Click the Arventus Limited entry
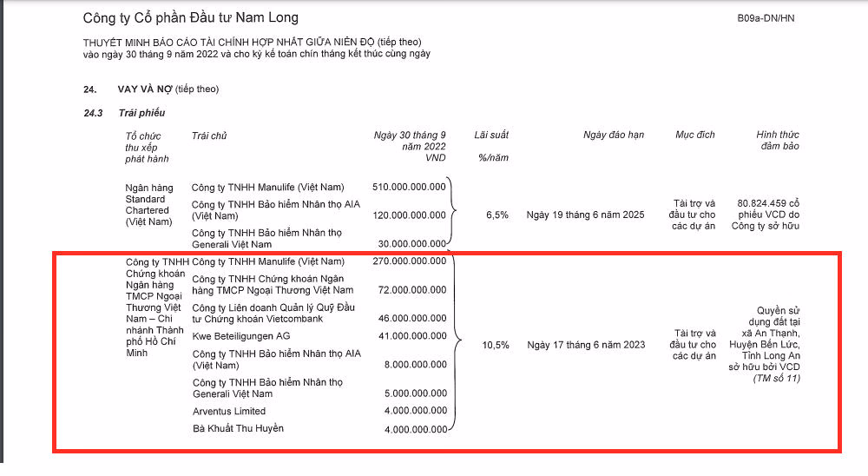This screenshot has height=476, width=868. coord(229,411)
